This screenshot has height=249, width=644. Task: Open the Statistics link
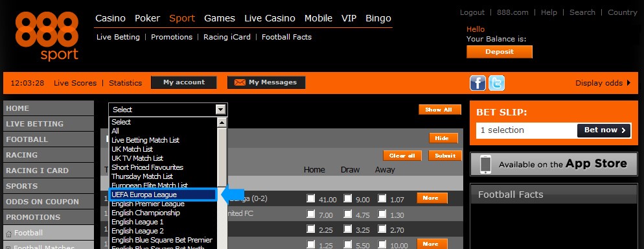tap(125, 83)
